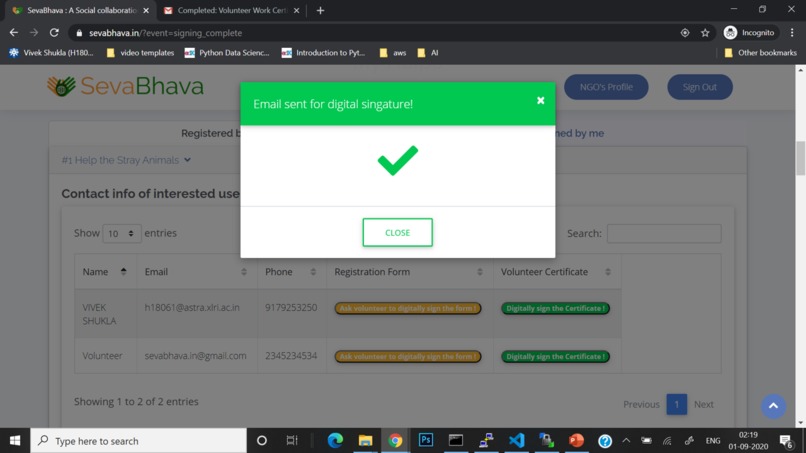Select page 1 in pagination
Viewport: 806px width, 453px height.
click(x=676, y=404)
